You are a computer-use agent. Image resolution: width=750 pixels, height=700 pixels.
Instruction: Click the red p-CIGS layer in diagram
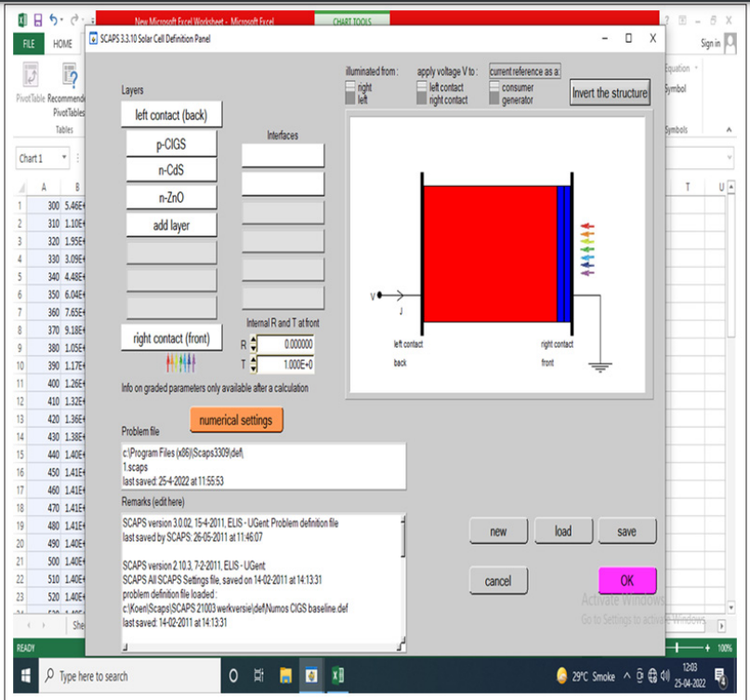point(491,254)
